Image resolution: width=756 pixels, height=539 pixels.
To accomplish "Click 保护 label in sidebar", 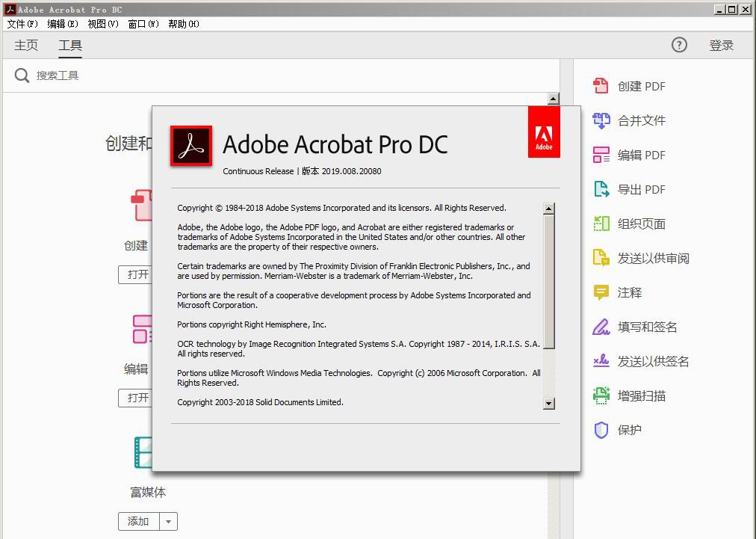I will click(x=630, y=430).
